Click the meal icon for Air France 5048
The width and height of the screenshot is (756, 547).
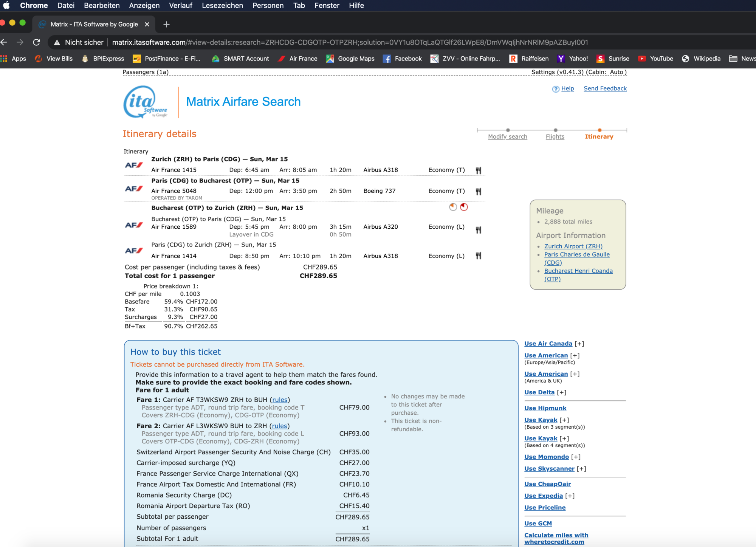(479, 191)
